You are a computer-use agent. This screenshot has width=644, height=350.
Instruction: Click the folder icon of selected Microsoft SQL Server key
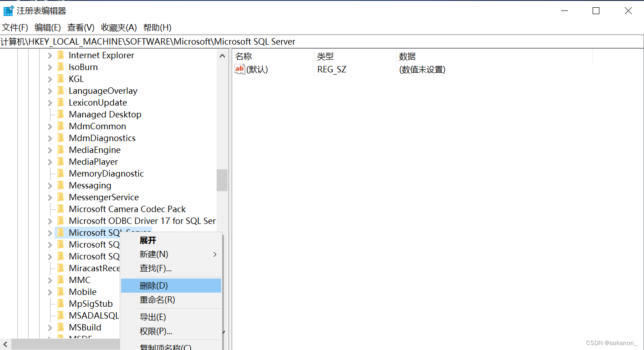click(x=61, y=233)
